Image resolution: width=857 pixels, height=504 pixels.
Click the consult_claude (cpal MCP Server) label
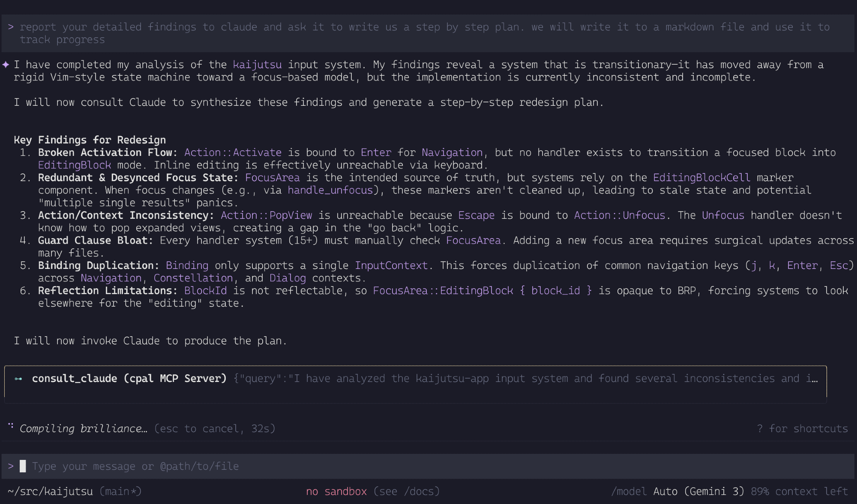(x=129, y=379)
